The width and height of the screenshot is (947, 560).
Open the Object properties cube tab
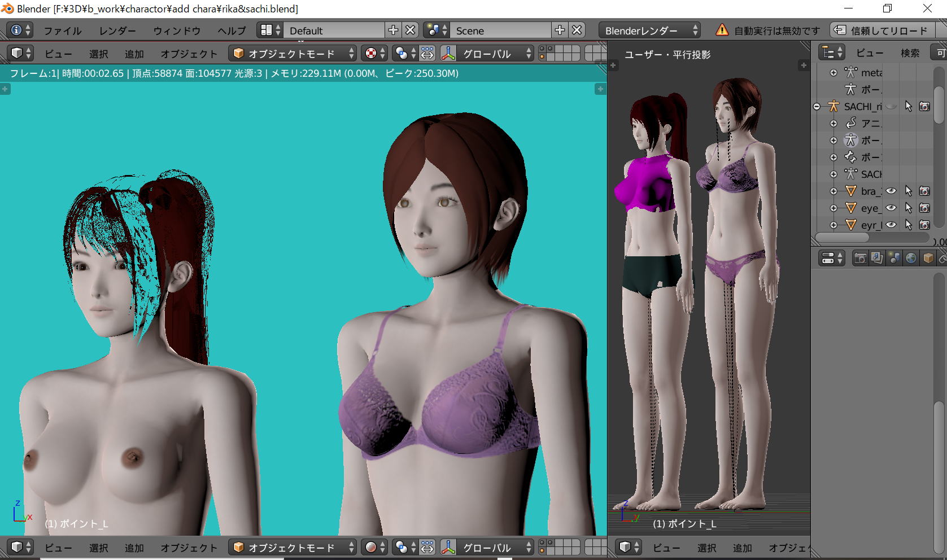928,259
